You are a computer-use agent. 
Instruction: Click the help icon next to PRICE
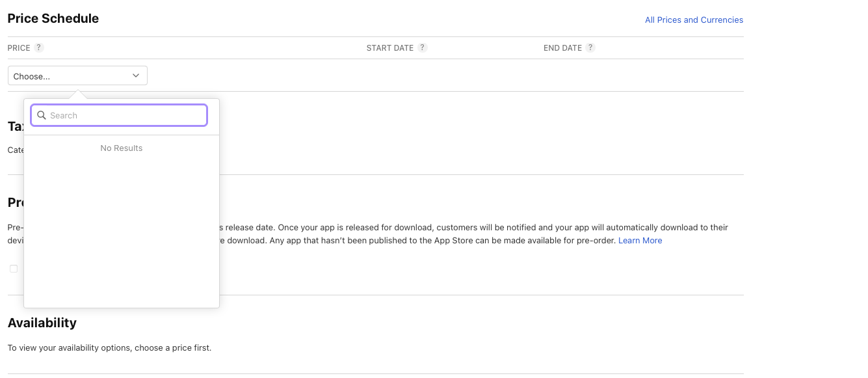coord(39,47)
